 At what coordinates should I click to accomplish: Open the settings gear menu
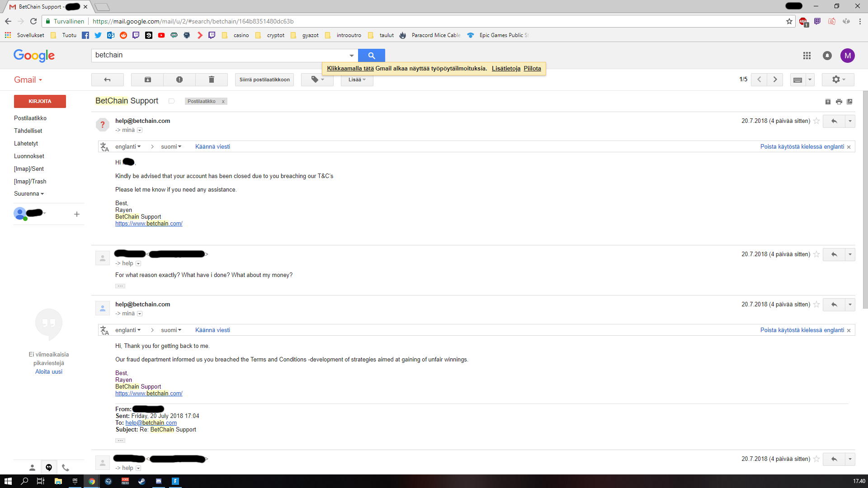(838, 80)
